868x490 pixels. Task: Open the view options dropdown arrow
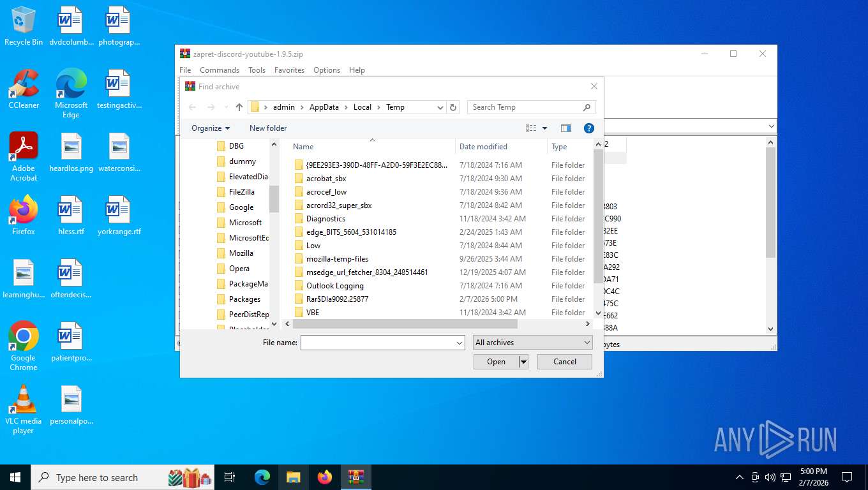[544, 128]
